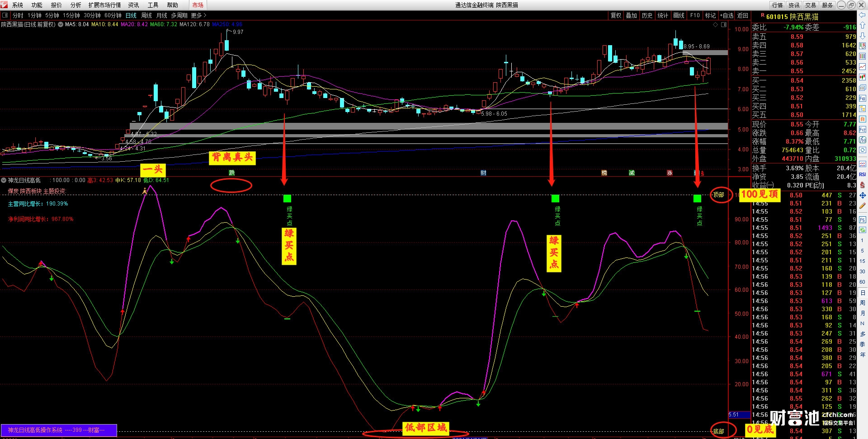The width and height of the screenshot is (868, 439).
Task: Click the TDX app logo icon
Action: click(x=5, y=5)
